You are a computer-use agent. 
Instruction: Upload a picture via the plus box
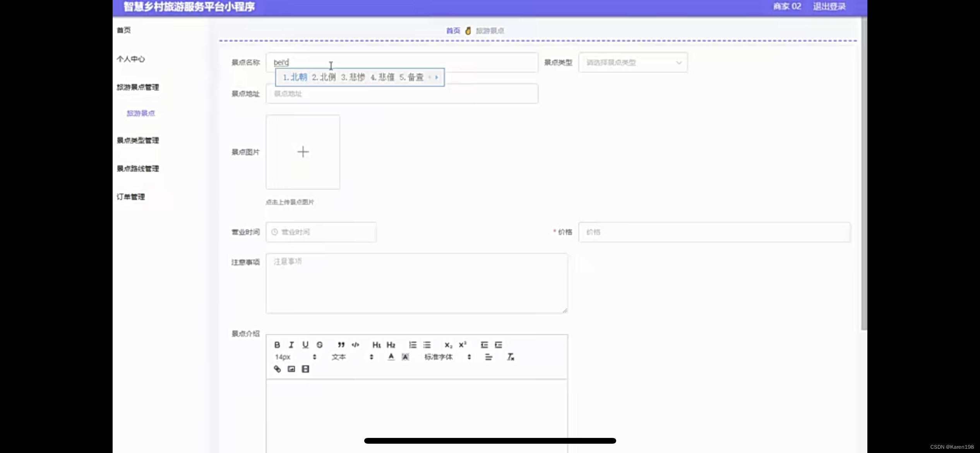303,152
